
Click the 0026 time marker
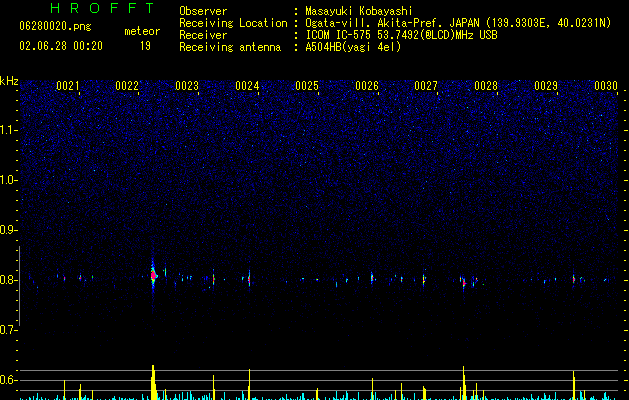[367, 86]
